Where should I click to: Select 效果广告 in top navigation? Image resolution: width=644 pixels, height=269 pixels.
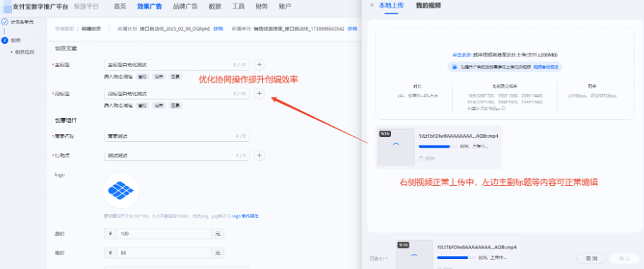coord(149,6)
